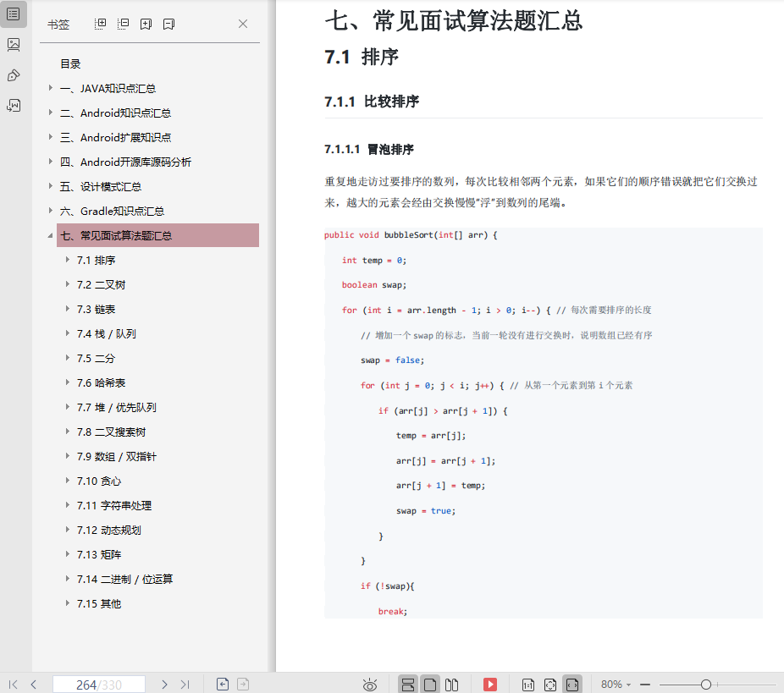Expand the JAVA知识点汇总 chapter

51,88
